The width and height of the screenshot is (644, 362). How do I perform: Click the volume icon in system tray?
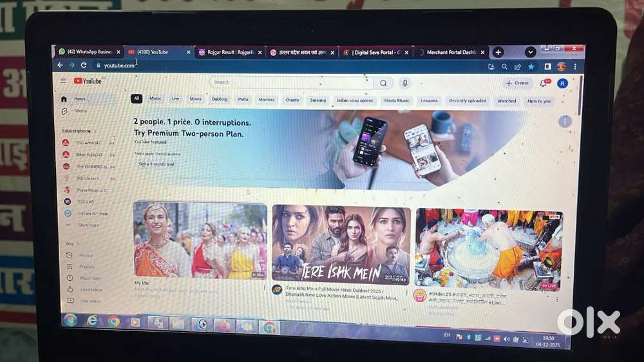506,339
